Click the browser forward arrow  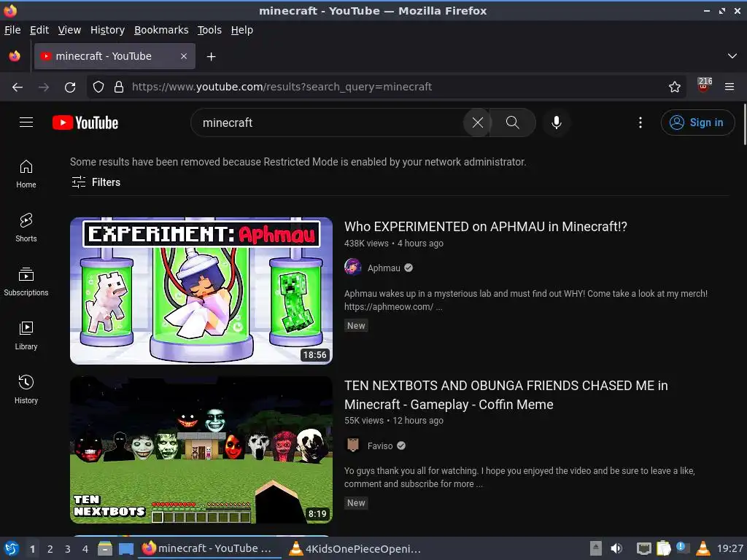pyautogui.click(x=44, y=87)
